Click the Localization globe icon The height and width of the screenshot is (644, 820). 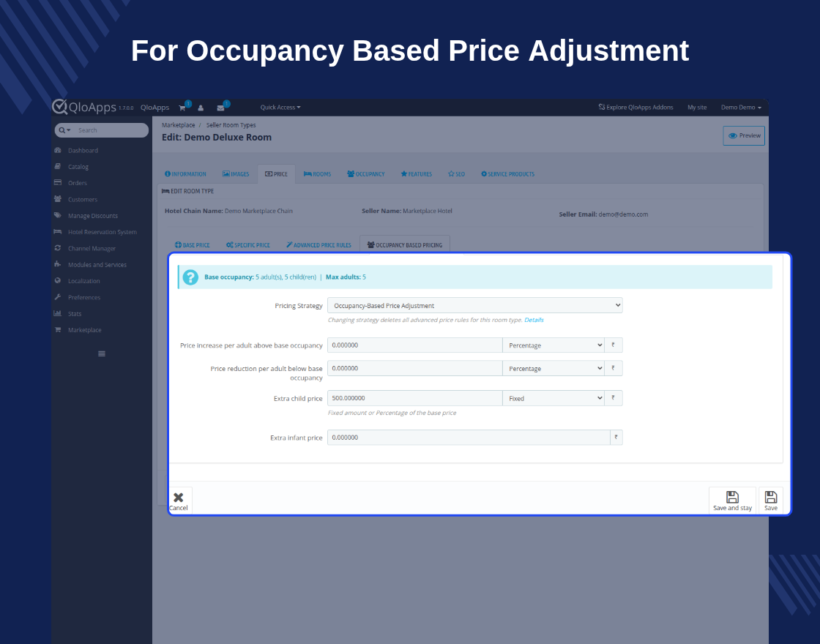58,281
